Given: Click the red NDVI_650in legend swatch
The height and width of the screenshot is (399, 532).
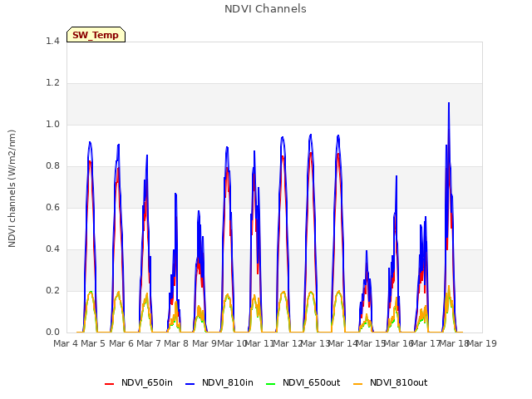Looking at the screenshot, I should click(x=109, y=384).
